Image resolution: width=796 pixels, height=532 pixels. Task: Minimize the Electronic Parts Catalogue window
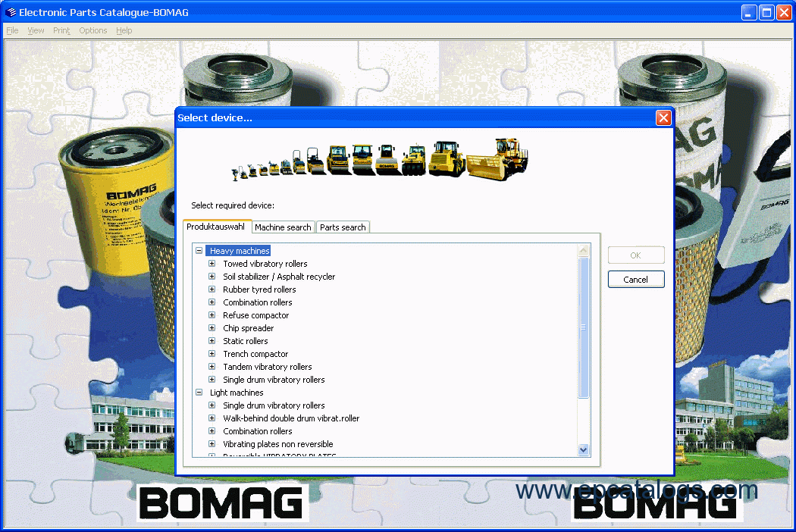click(x=749, y=12)
